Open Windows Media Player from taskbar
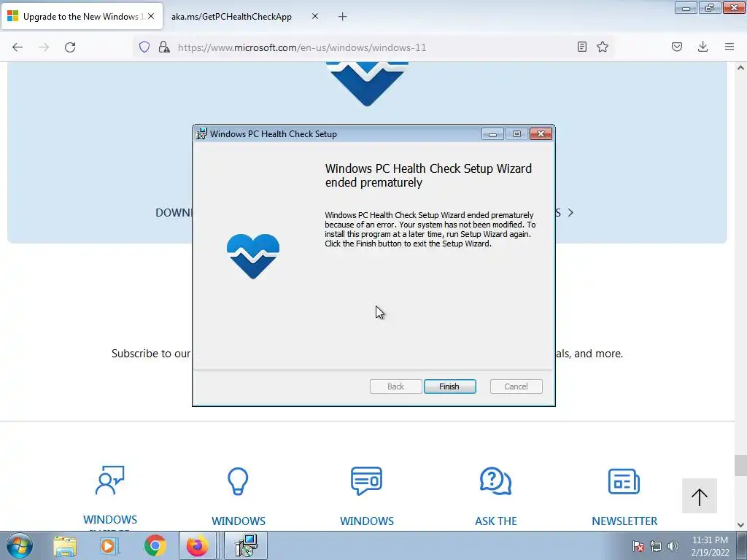 (109, 545)
